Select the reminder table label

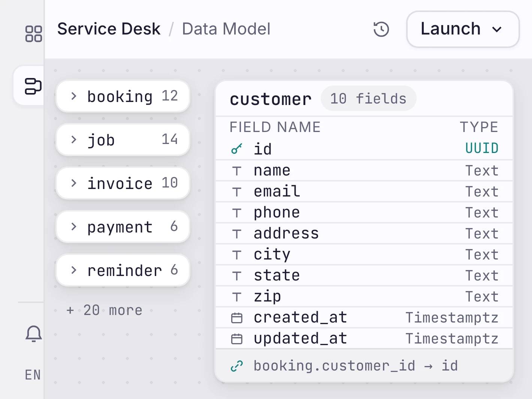(124, 270)
